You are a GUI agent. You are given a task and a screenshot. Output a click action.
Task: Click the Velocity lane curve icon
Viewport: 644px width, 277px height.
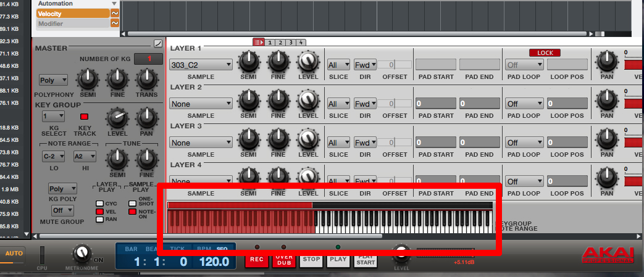tap(115, 13)
